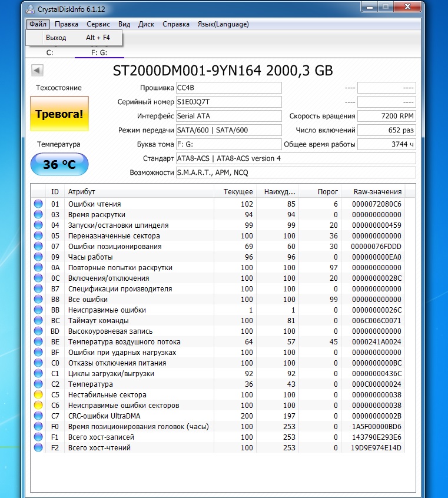Click the 36 °C temperature indicator
This screenshot has width=448, height=498.
59,164
